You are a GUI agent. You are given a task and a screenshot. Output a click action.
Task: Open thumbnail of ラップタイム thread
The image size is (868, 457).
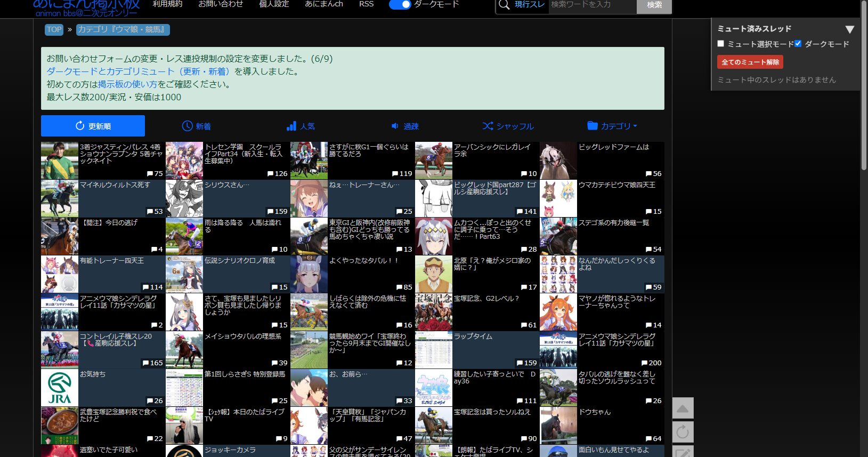click(434, 350)
